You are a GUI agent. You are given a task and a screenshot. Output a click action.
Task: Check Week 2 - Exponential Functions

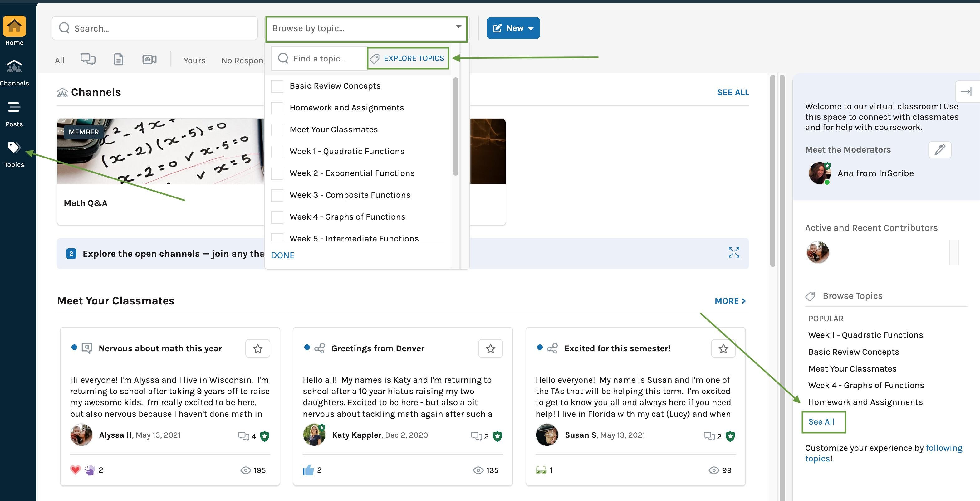[x=277, y=173]
